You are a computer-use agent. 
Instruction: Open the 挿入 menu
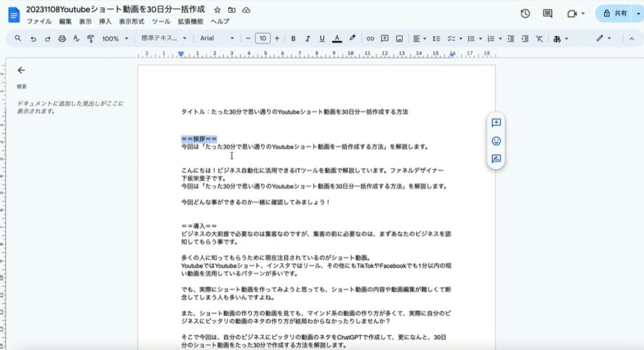tap(105, 21)
